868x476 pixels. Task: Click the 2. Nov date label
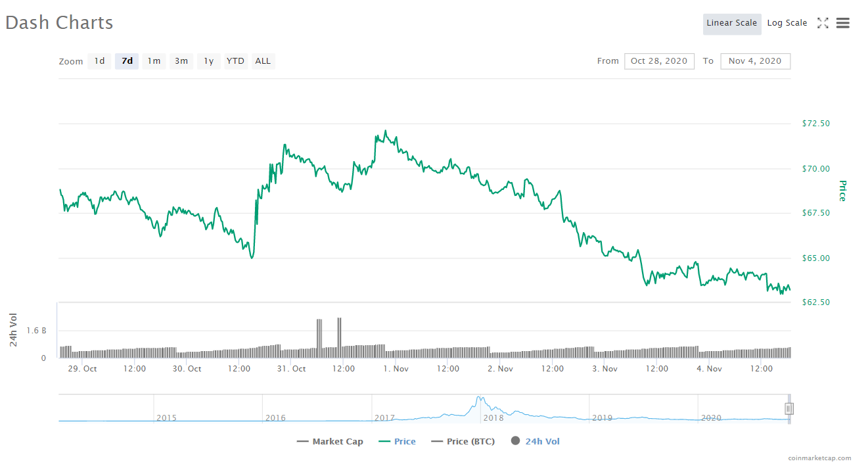coord(501,369)
